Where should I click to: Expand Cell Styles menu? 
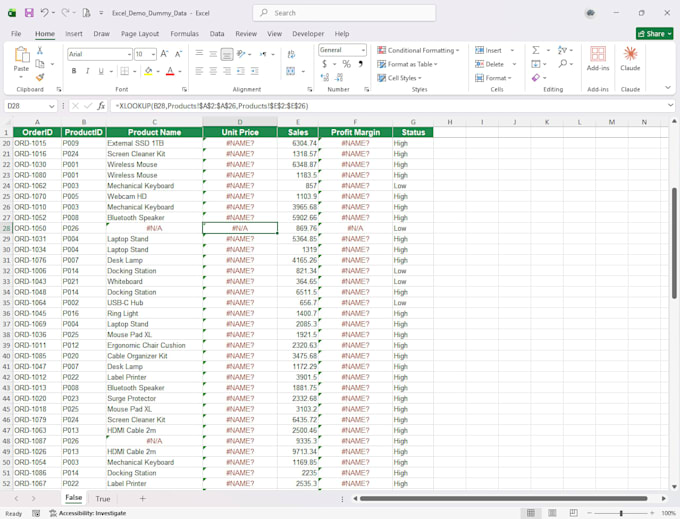[399, 78]
